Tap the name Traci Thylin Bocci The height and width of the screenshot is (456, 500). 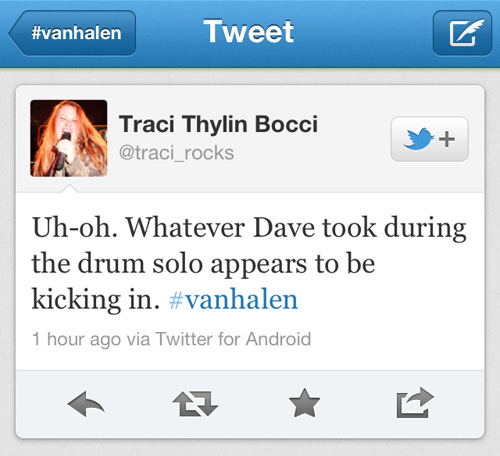pos(218,124)
